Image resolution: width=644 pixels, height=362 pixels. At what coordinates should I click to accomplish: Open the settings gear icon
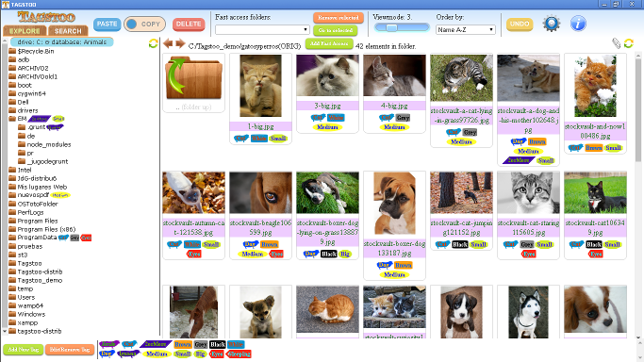click(x=552, y=24)
